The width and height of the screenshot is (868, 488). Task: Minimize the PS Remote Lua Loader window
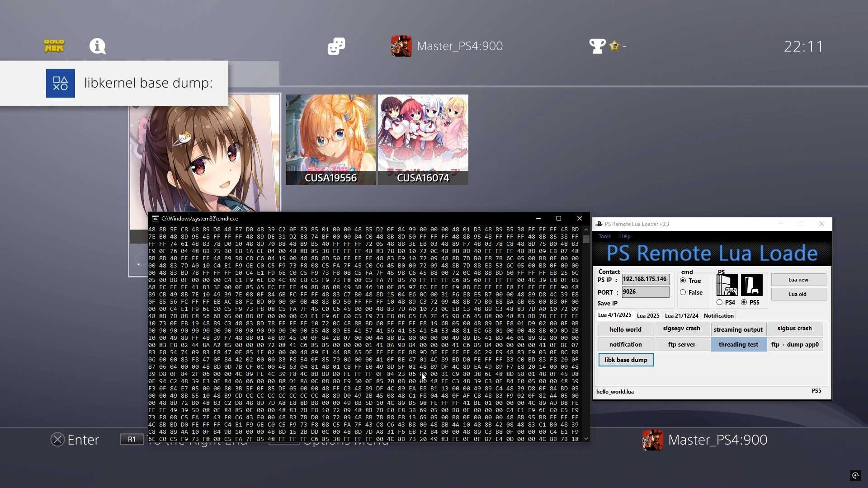coord(780,224)
